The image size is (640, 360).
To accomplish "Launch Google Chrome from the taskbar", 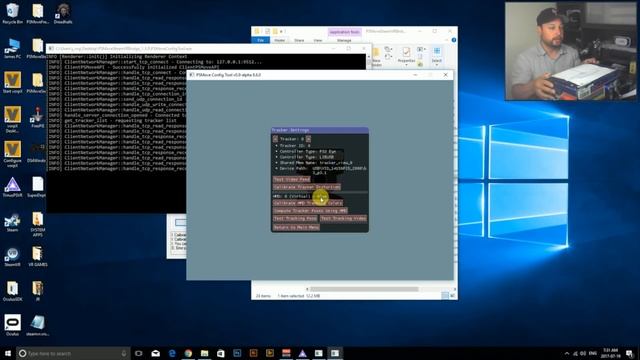I will (188, 353).
